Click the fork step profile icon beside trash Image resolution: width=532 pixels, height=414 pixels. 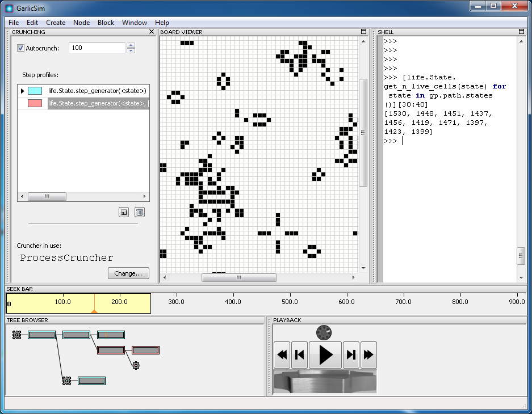click(x=123, y=213)
